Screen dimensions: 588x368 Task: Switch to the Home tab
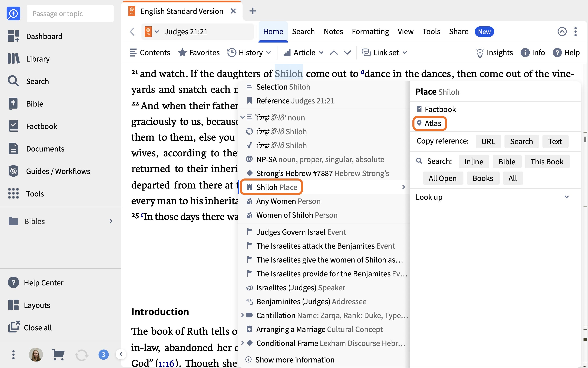point(273,32)
